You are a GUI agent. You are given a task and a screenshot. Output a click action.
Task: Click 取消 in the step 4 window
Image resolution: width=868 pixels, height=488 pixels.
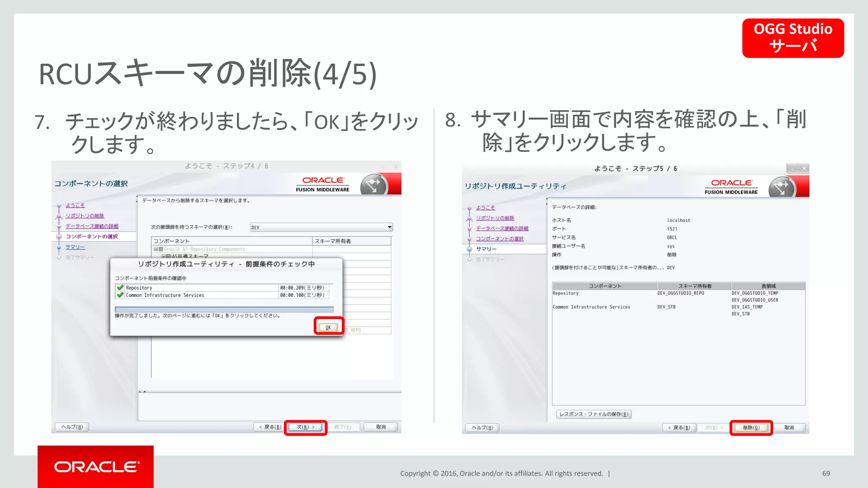coord(381,427)
